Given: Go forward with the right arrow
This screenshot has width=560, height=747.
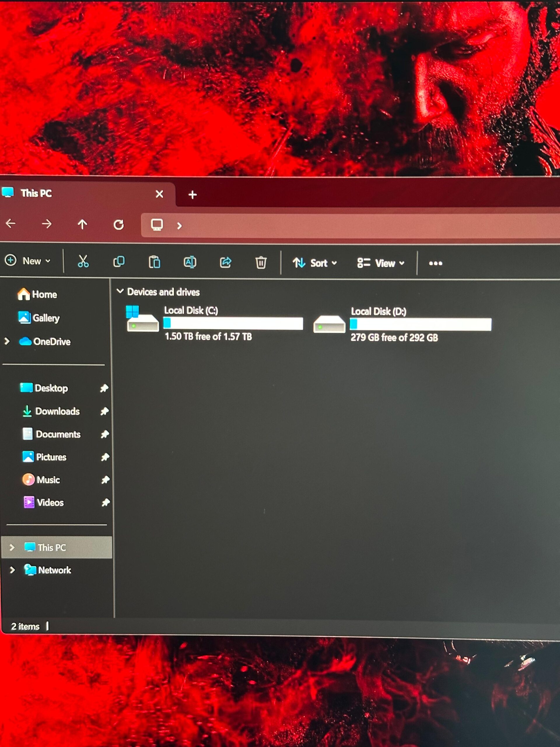Looking at the screenshot, I should click(47, 224).
